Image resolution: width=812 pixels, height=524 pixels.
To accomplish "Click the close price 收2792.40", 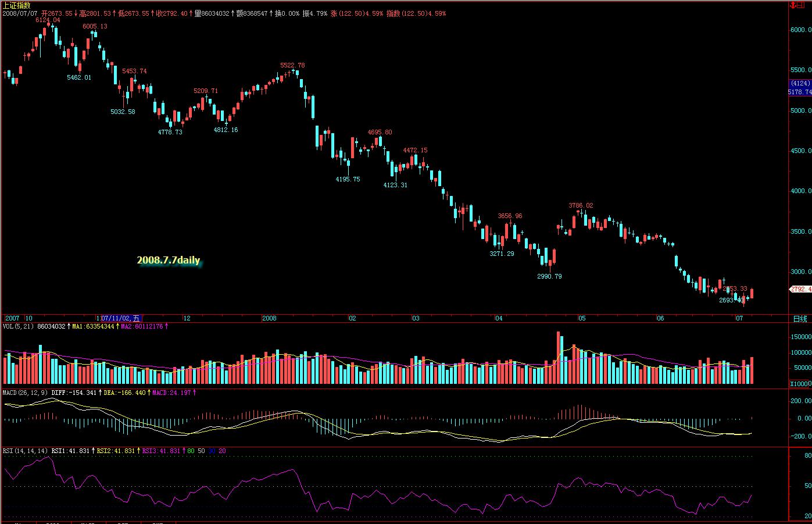I will (171, 13).
